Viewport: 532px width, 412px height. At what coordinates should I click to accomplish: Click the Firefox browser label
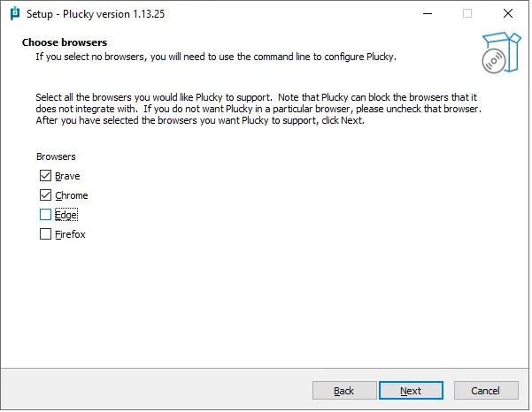pyautogui.click(x=71, y=234)
